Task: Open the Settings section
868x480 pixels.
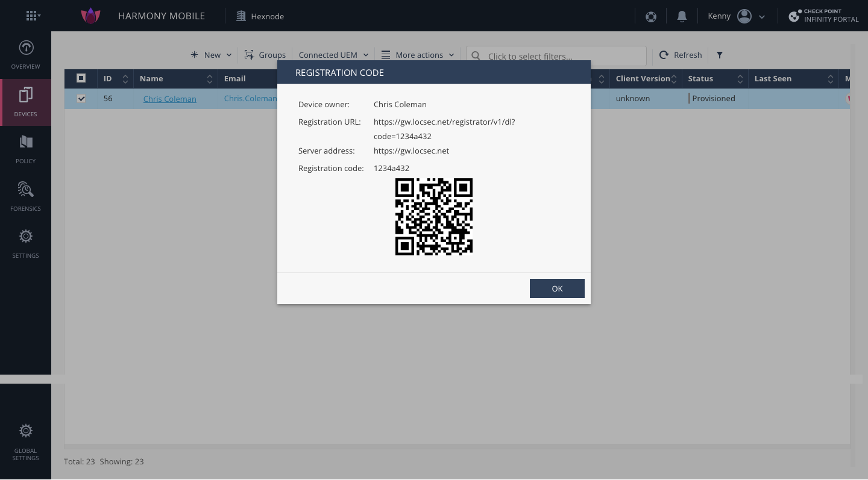Action: (x=25, y=243)
